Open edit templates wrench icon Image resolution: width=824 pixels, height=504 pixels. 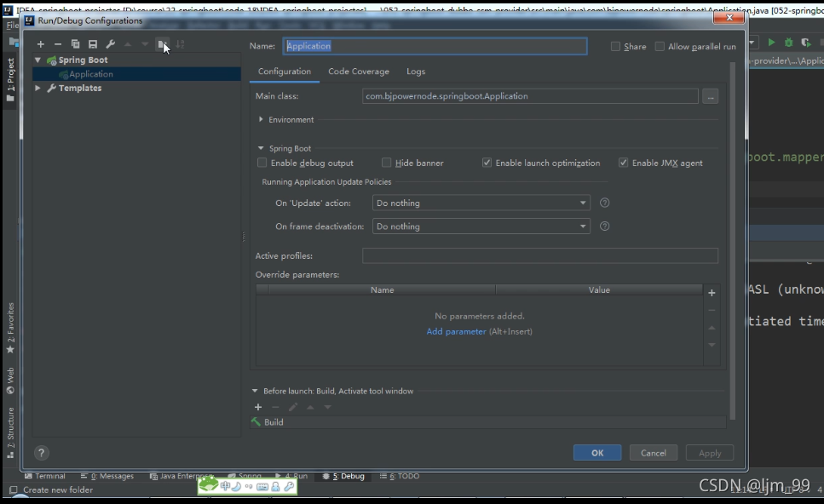tap(110, 44)
